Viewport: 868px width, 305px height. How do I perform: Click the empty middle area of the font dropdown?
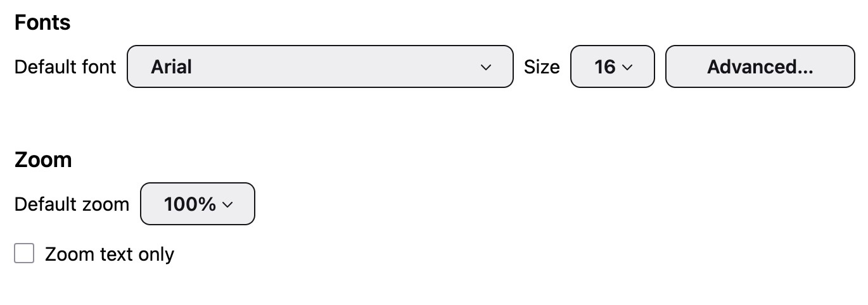(329, 66)
